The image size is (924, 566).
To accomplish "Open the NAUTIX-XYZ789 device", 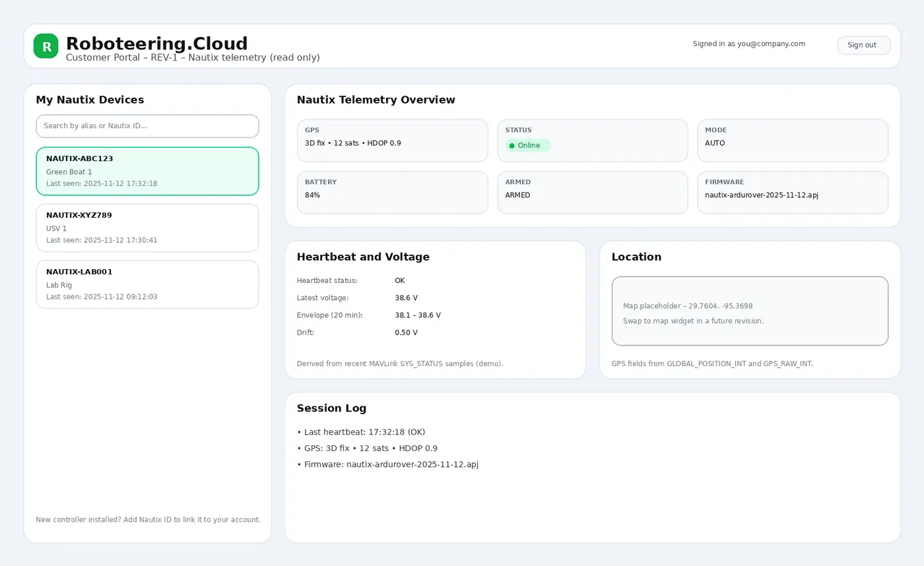I will pyautogui.click(x=147, y=228).
